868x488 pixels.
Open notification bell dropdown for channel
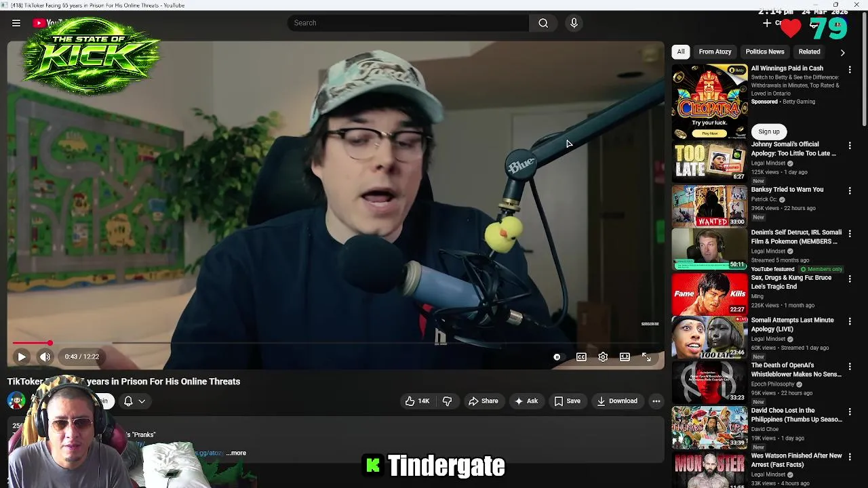(x=134, y=401)
